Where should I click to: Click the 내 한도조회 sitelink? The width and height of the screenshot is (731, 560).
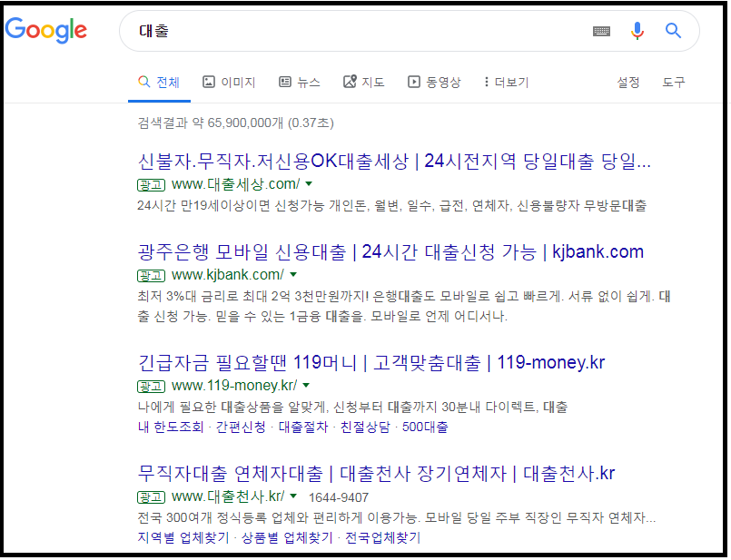[171, 427]
